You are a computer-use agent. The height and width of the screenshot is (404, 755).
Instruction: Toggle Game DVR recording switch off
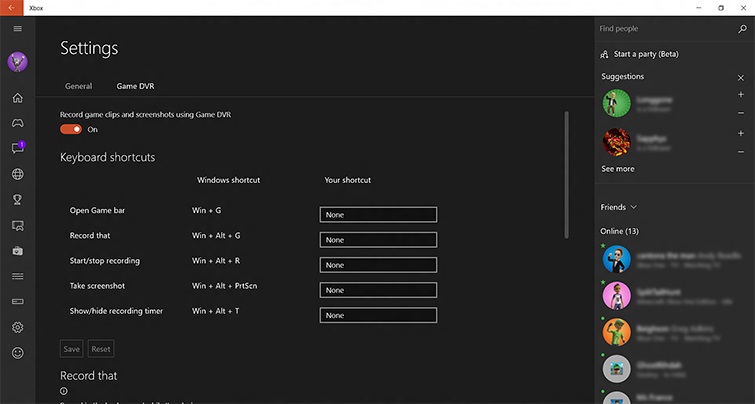coord(71,129)
